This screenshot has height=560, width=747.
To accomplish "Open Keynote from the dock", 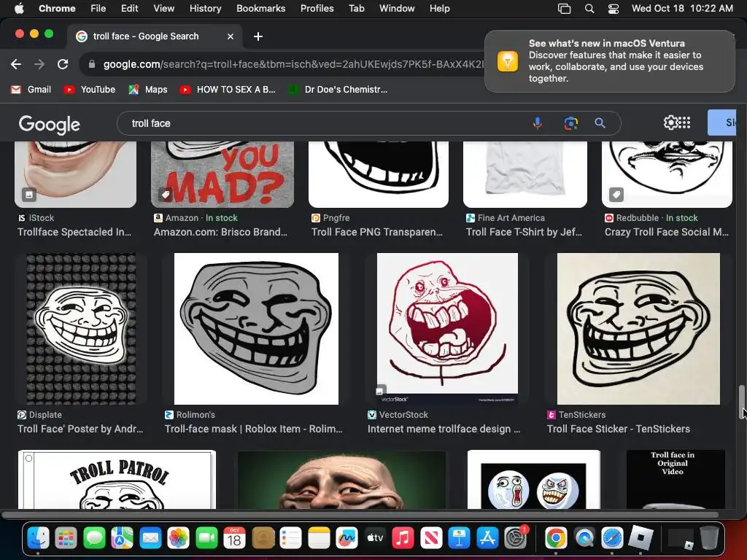I will click(460, 539).
